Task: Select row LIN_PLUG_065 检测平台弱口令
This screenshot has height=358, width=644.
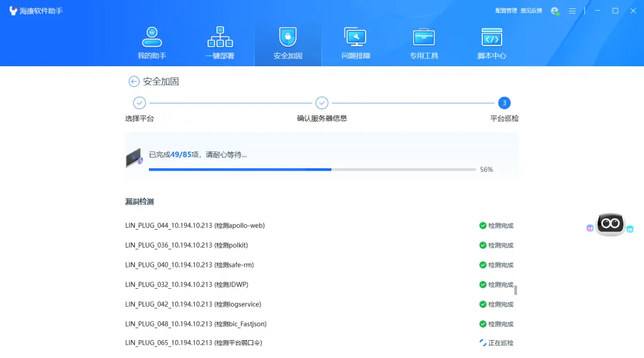Action: pos(320,343)
